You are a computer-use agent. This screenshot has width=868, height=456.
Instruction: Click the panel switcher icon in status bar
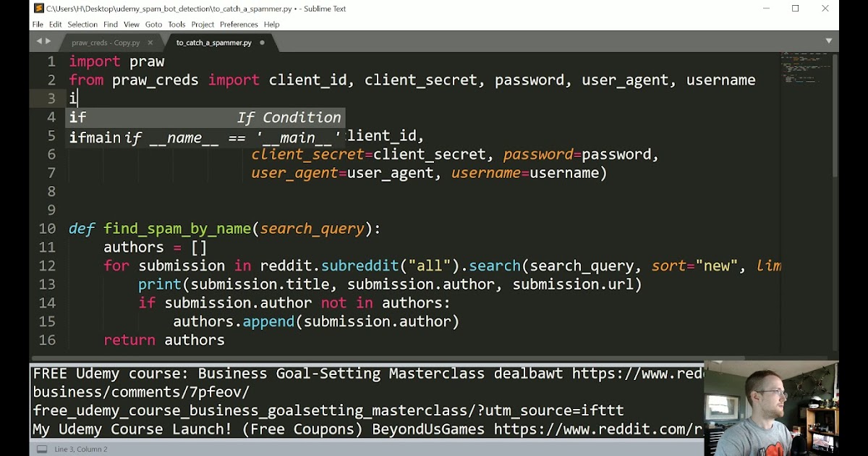click(42, 449)
